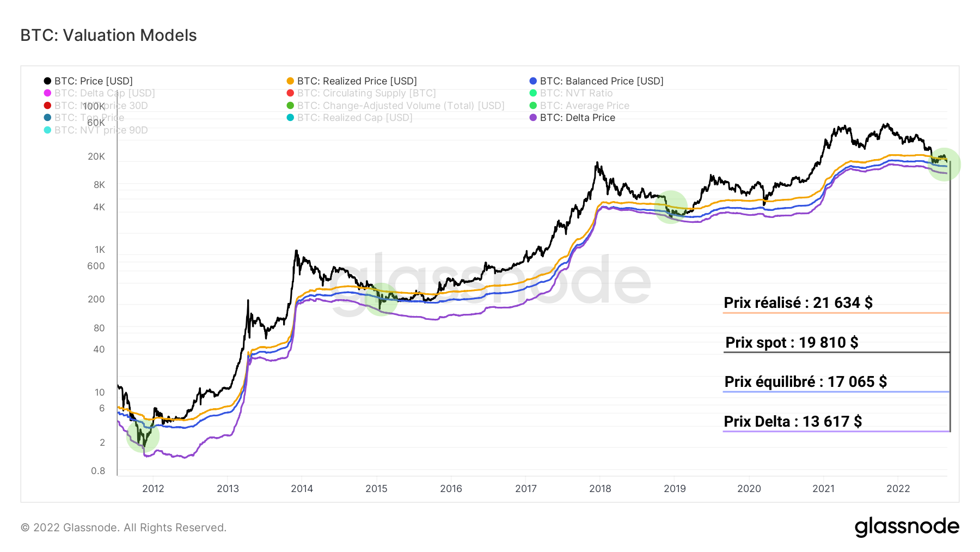Screen dimensions: 980x552
Task: Click the Prix réalisé : 21 634 $ annotation
Action: pyautogui.click(x=798, y=302)
